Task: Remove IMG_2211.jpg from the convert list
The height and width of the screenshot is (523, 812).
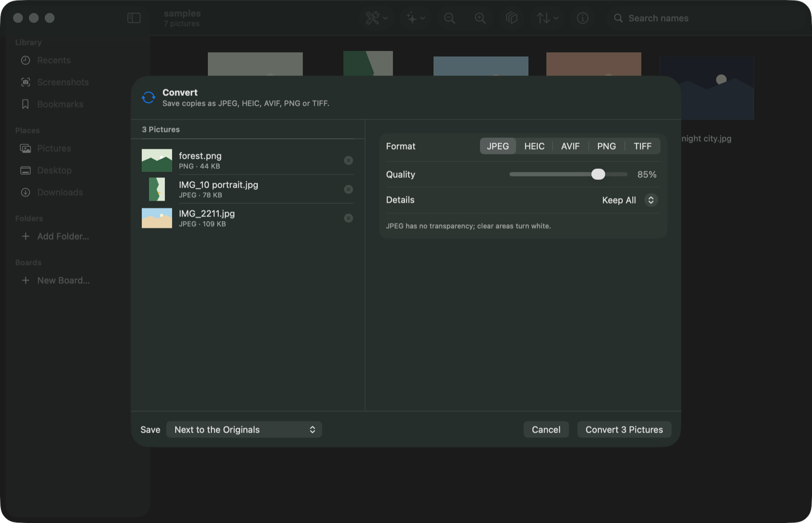Action: [348, 218]
